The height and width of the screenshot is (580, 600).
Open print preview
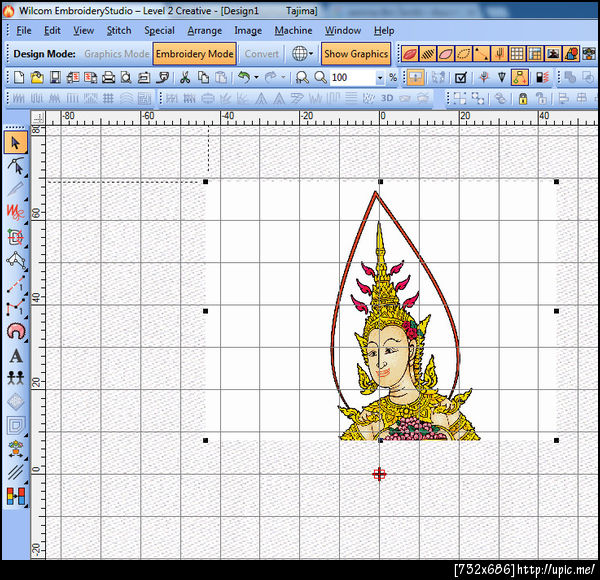click(126, 78)
